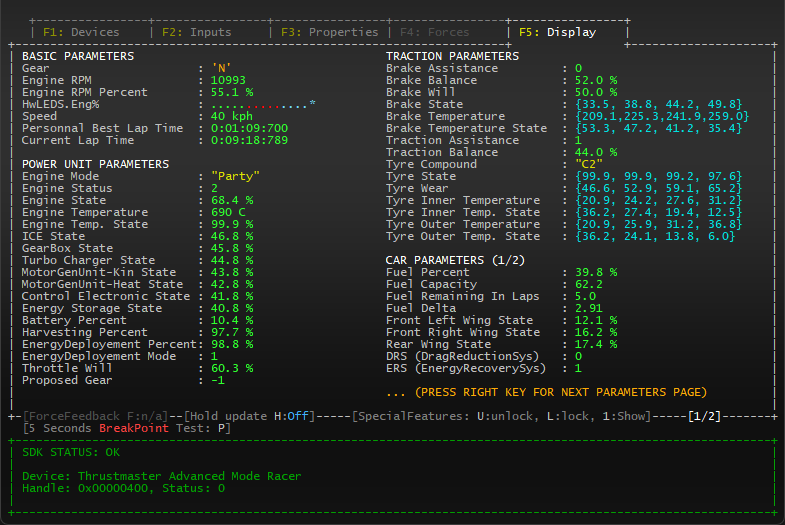Click Tyre Wear array starting 46.6

(659, 188)
